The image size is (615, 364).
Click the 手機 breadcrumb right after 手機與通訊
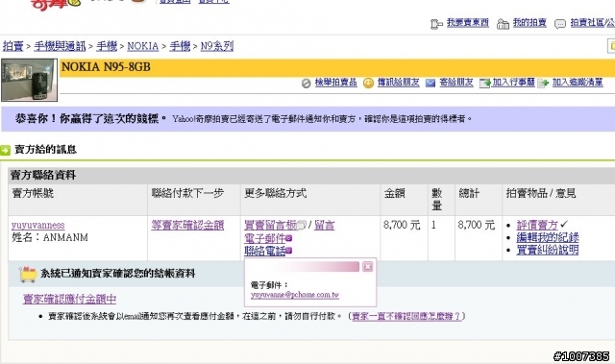(107, 46)
